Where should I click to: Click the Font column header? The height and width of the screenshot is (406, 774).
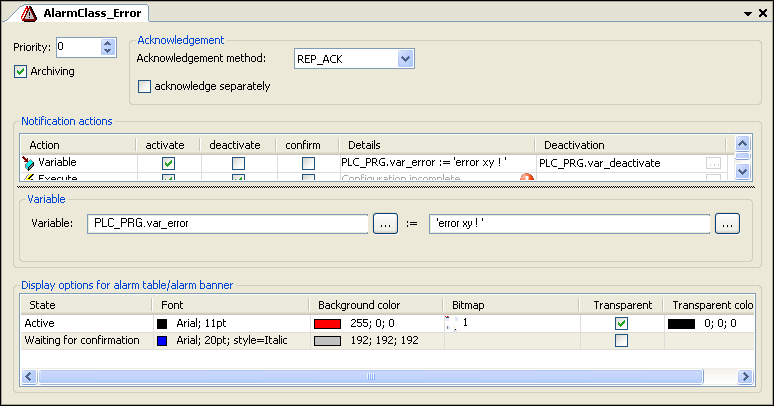tap(231, 305)
